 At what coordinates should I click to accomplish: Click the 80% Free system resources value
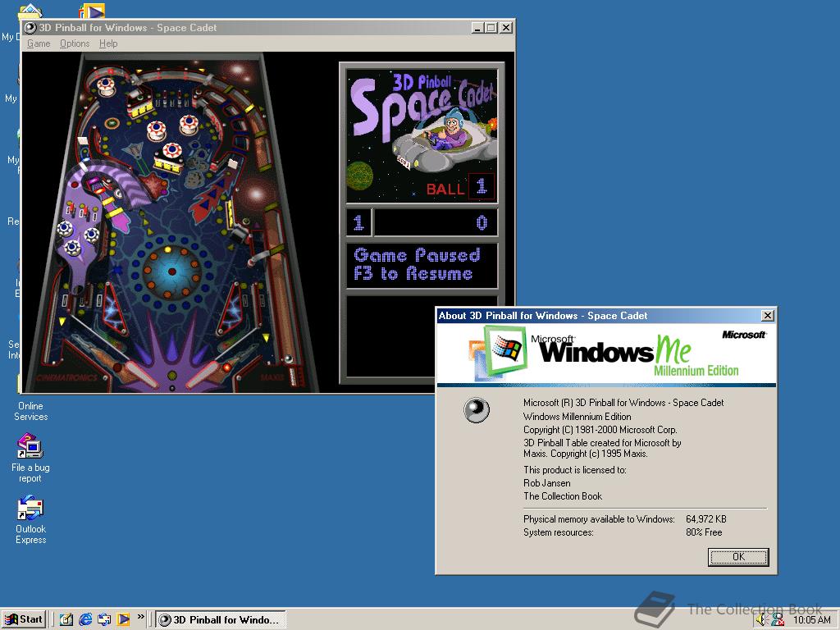[x=704, y=532]
